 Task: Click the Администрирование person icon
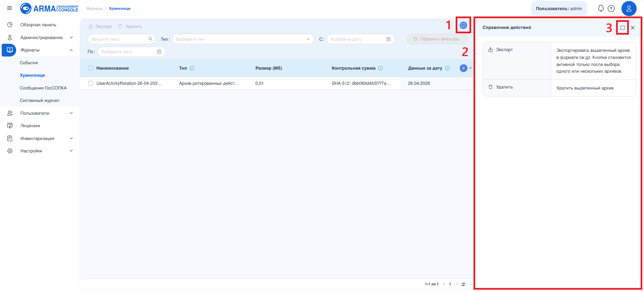(x=10, y=38)
